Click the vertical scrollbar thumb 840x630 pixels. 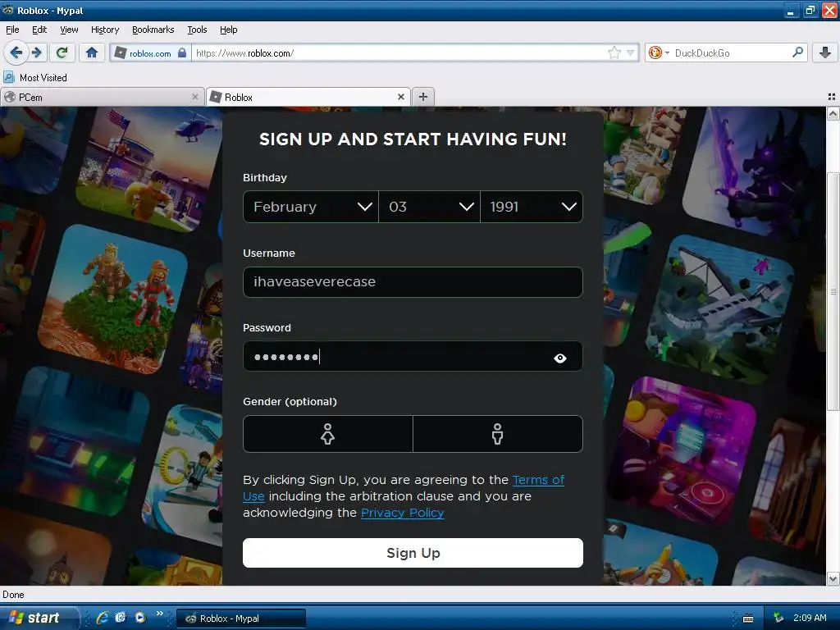pos(833,292)
